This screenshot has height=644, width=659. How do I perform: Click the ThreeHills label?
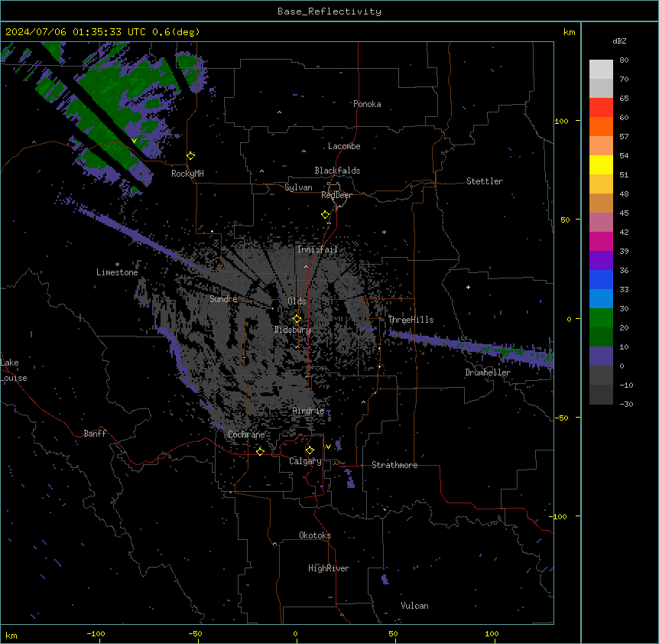[x=411, y=320]
